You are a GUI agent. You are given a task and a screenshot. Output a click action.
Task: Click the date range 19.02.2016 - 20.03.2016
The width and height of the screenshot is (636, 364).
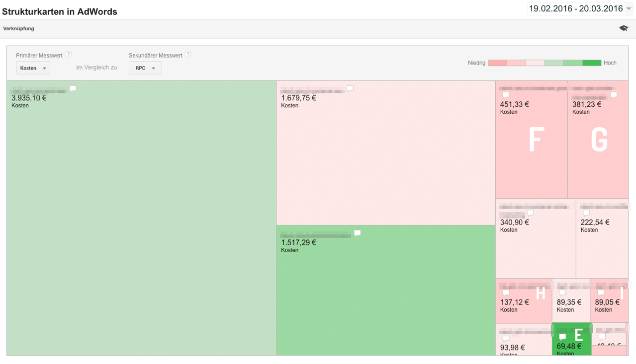coord(575,9)
